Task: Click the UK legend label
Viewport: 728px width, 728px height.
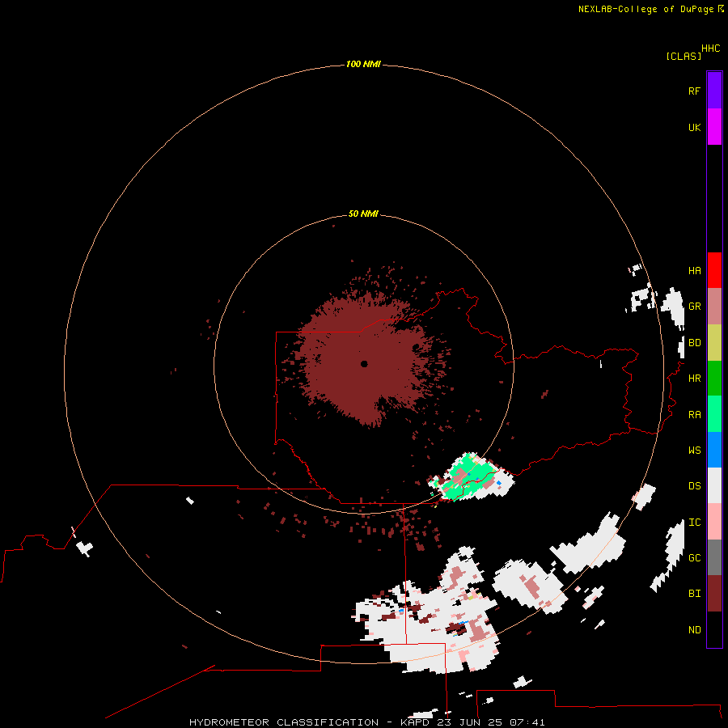Action: pos(694,127)
